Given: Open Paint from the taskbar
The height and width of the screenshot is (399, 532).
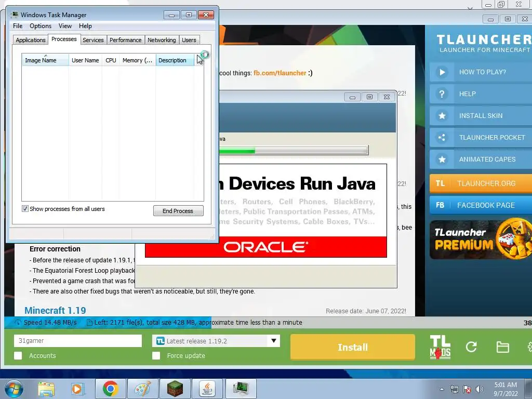Looking at the screenshot, I should [142, 389].
